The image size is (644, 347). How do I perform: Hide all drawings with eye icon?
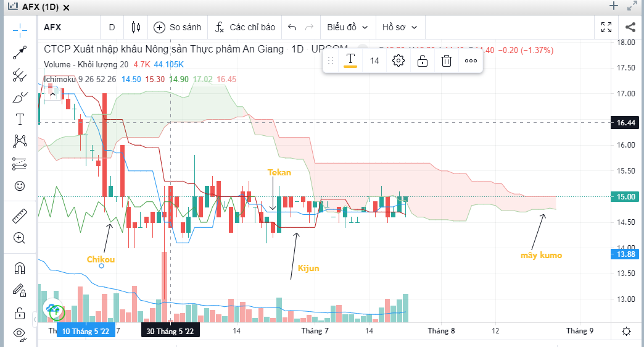20,334
